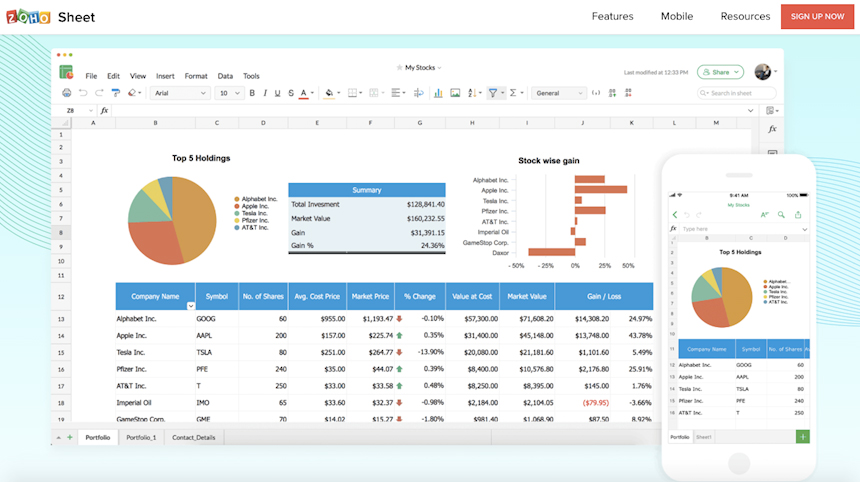Toggle the filter funnel button

[493, 93]
